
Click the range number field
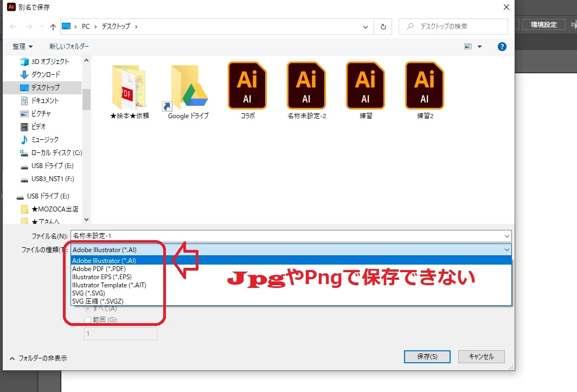(121, 334)
